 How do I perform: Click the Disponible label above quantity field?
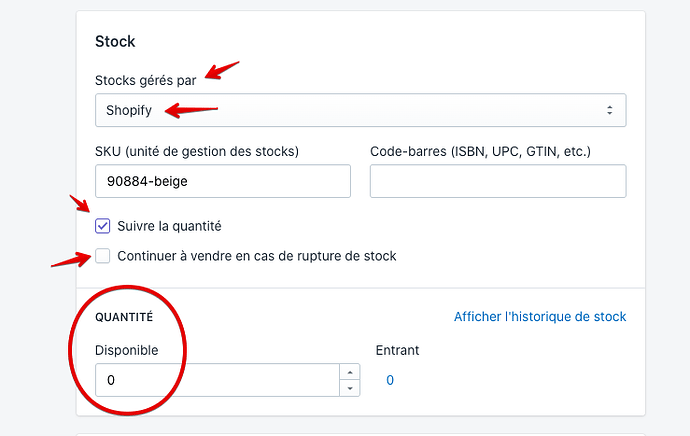coord(126,350)
